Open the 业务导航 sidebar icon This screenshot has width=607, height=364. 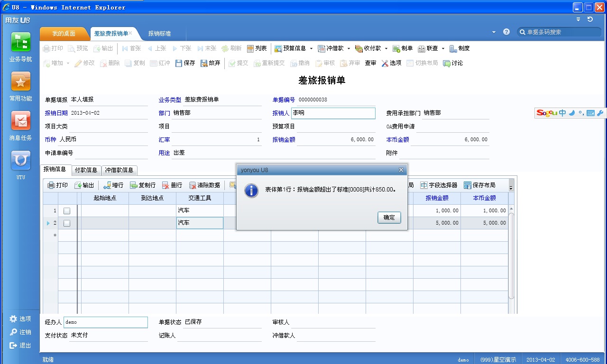click(21, 42)
